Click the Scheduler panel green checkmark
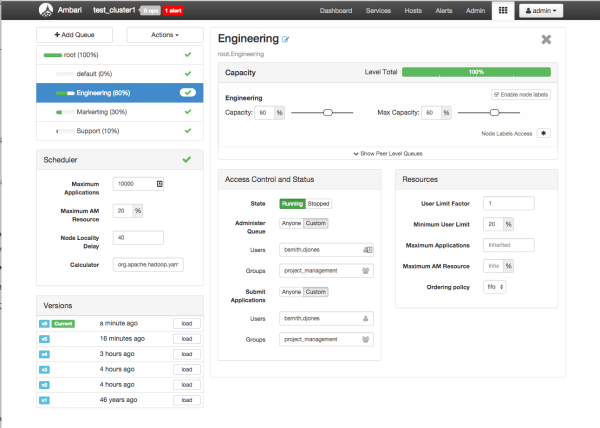600x428 pixels. tap(186, 159)
